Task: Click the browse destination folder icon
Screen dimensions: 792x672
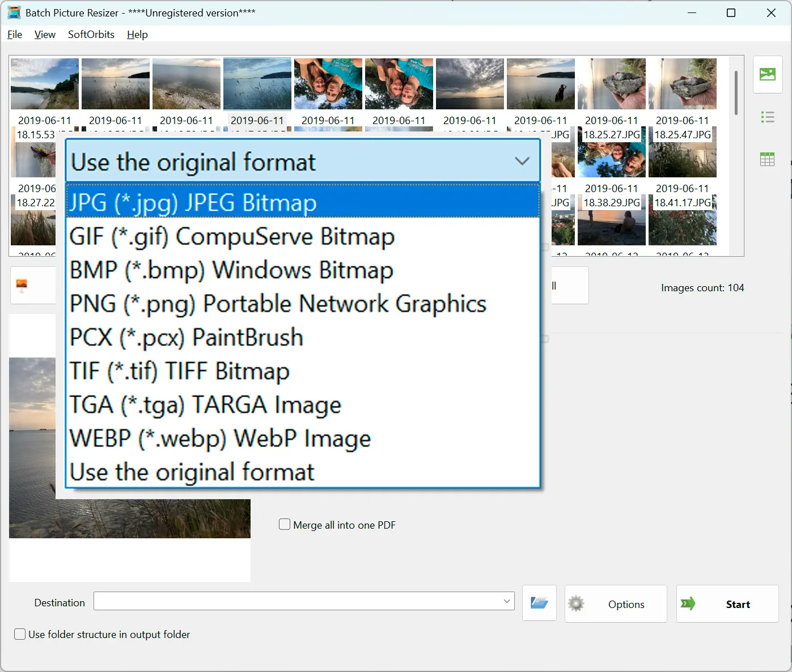Action: point(539,603)
